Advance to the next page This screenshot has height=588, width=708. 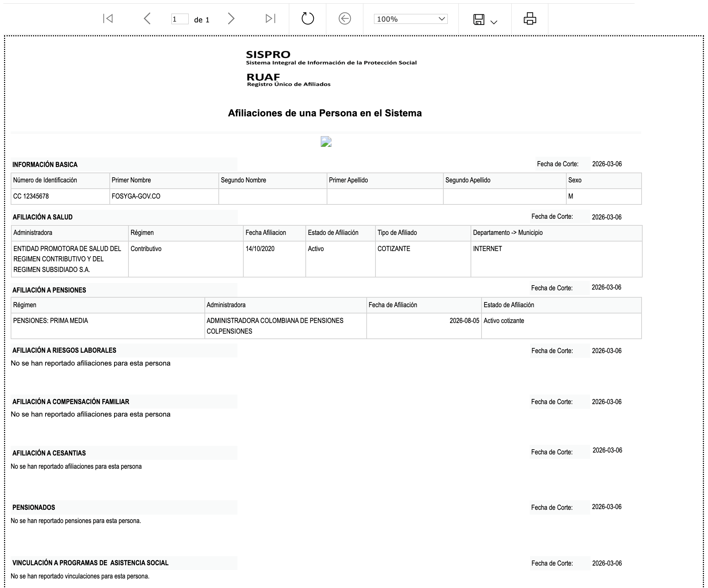(231, 18)
